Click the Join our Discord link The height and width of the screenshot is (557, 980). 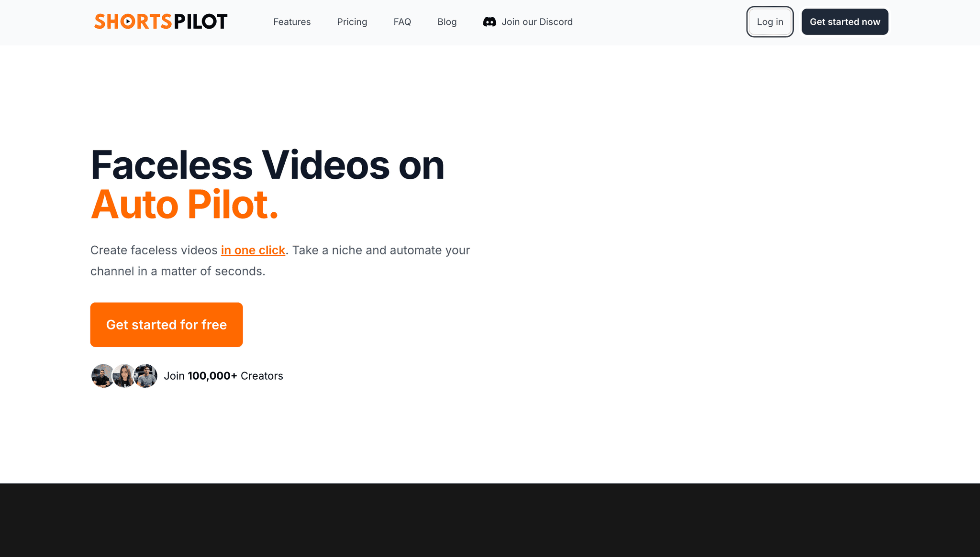[537, 22]
